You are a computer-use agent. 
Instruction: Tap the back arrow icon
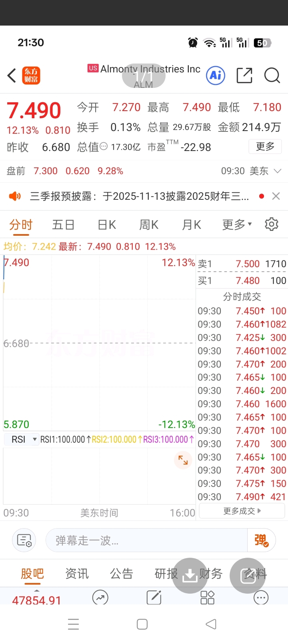(x=12, y=75)
